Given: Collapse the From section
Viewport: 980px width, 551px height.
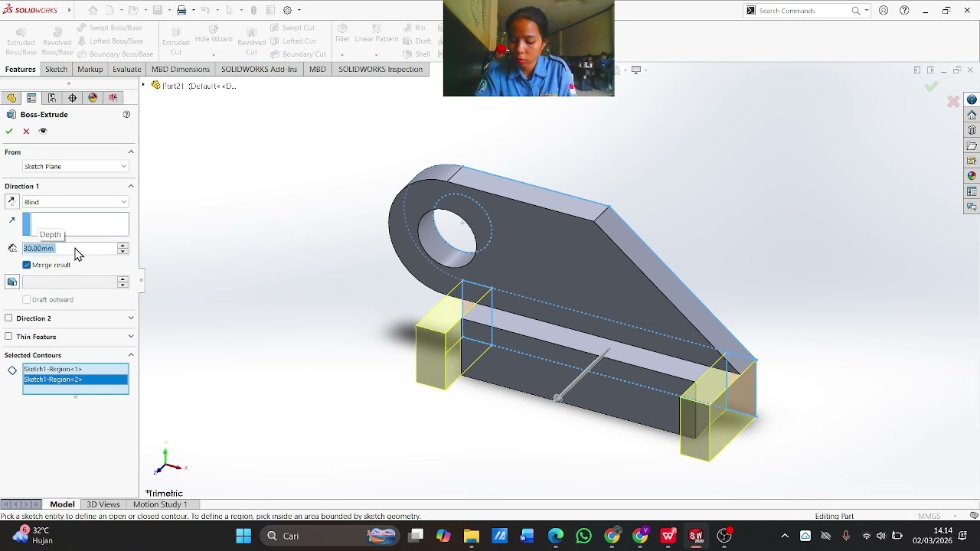Looking at the screenshot, I should (131, 152).
